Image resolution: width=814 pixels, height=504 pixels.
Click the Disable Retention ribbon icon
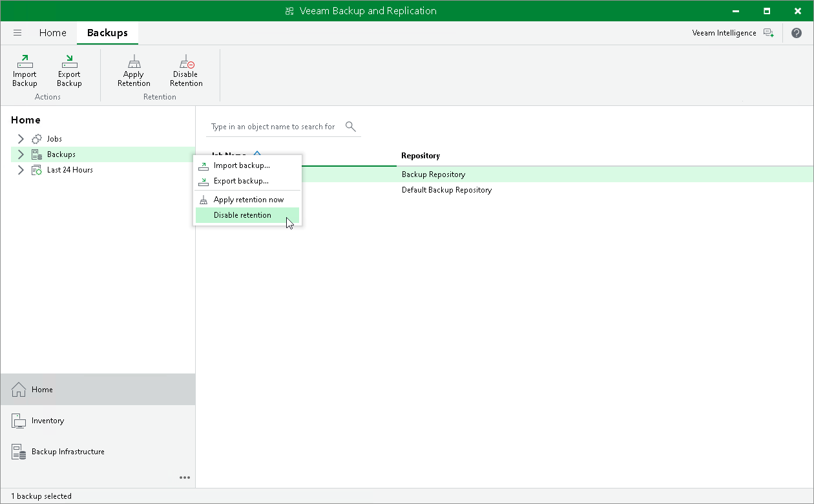coord(187,62)
